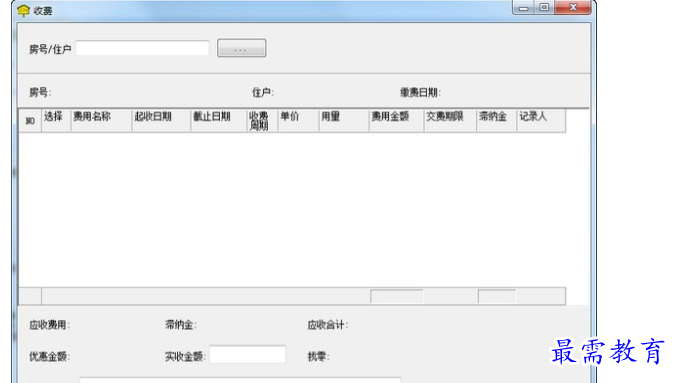Click the 选择 column header
The image size is (673, 383).
tap(56, 121)
